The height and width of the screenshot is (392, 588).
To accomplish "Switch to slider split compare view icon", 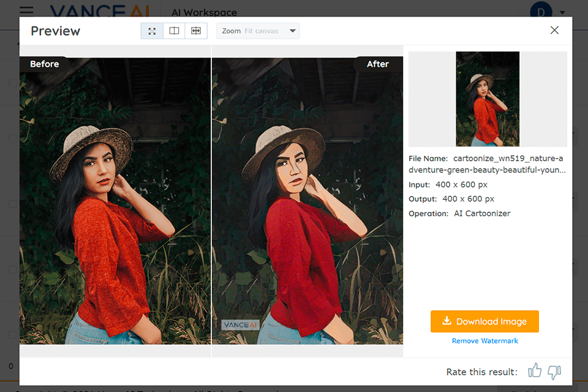I will coord(196,31).
